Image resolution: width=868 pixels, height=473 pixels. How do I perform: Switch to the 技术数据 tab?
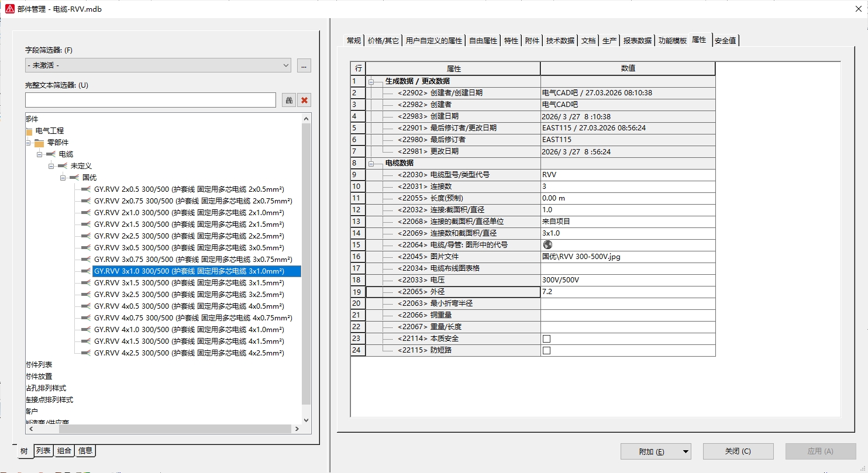pos(560,40)
